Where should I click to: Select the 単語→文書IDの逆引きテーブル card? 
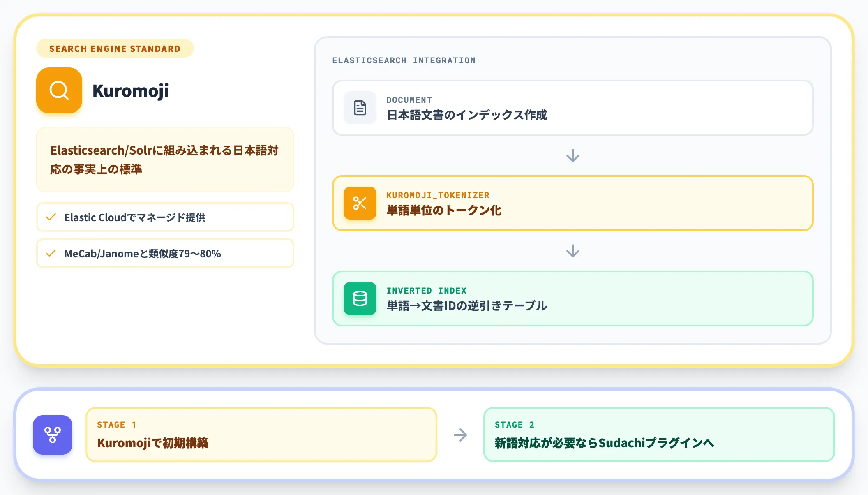tap(573, 298)
